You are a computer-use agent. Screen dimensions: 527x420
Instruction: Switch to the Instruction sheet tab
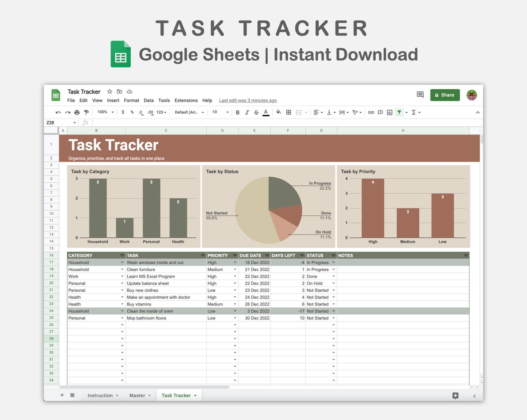click(x=103, y=396)
